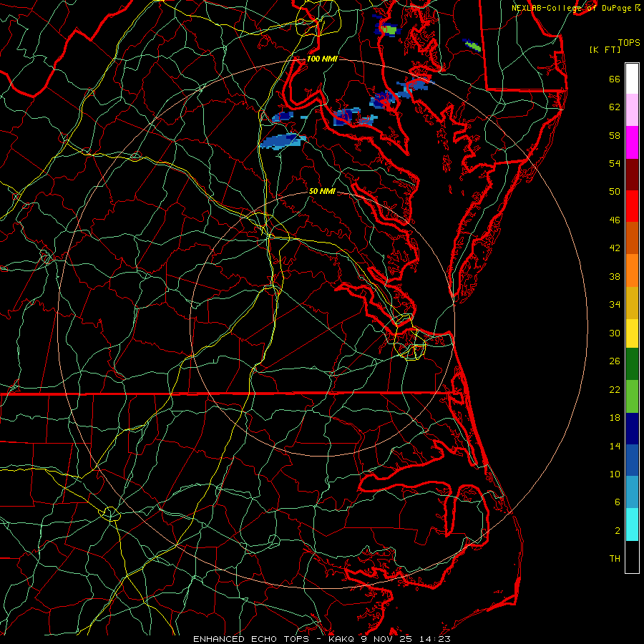The image size is (644, 644).
Task: Click the gold 38 kft legend swatch
Action: (x=632, y=303)
